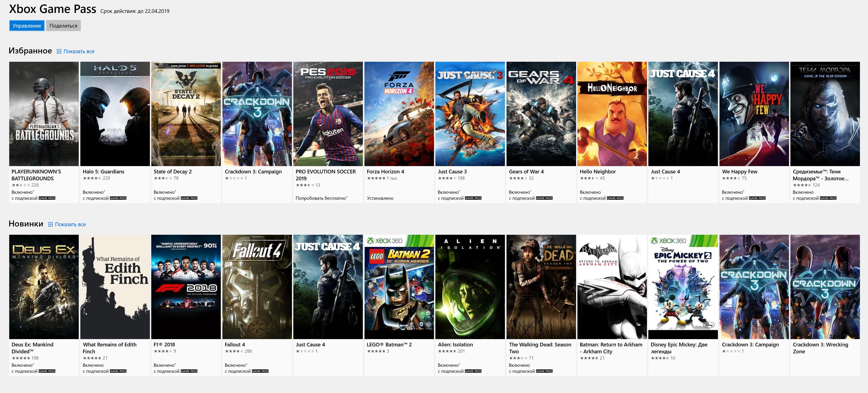This screenshot has width=868, height=393.
Task: Open Deus Ex: Mankind Divided cover
Action: click(44, 287)
